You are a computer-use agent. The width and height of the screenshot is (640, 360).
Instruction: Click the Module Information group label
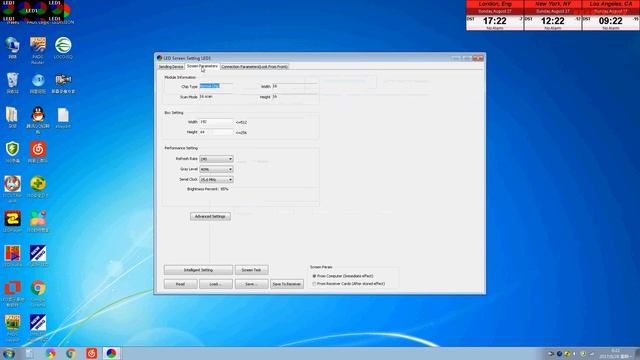pyautogui.click(x=180, y=77)
